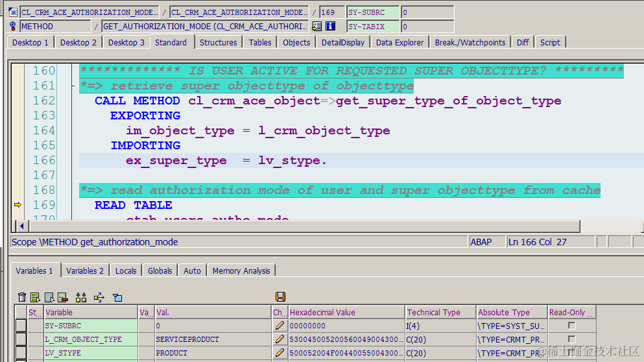Screen dimensions: 644x362
Task: Open the Tables tab
Action: pyautogui.click(x=260, y=42)
